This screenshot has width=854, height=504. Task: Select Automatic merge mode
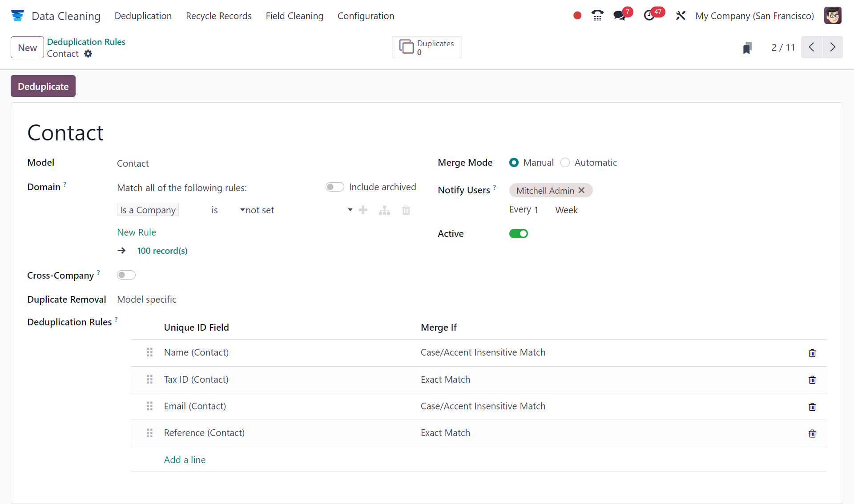point(565,163)
